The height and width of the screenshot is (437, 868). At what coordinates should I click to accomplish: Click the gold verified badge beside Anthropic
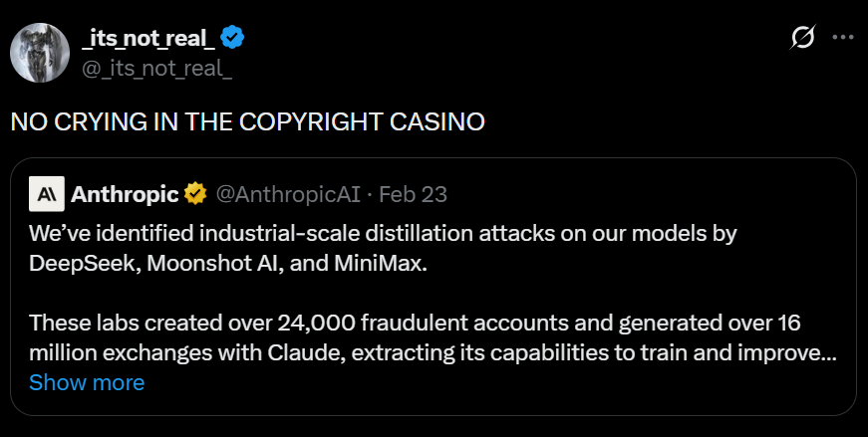(x=195, y=193)
